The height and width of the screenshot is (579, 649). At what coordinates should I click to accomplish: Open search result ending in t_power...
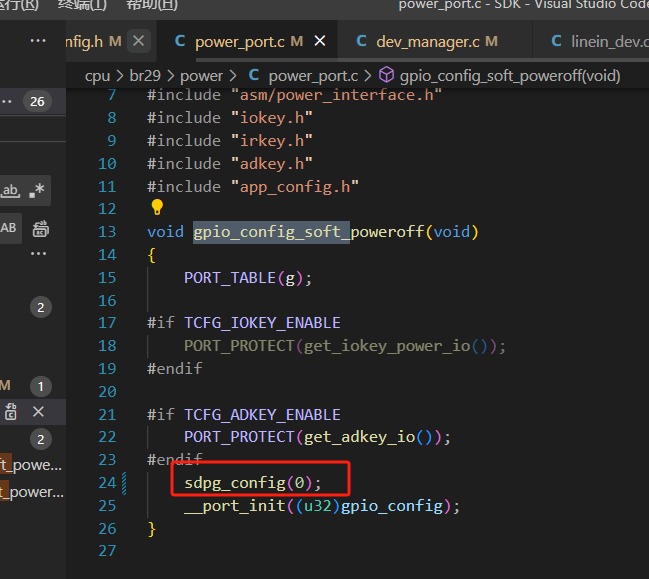tap(32, 492)
